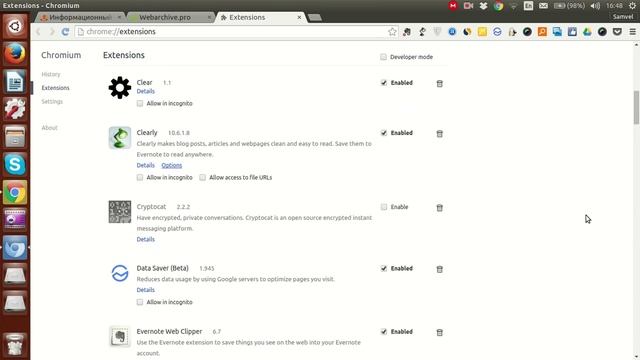Open the system power cog menu
Viewport: 640px width, 360px height.
click(632, 6)
